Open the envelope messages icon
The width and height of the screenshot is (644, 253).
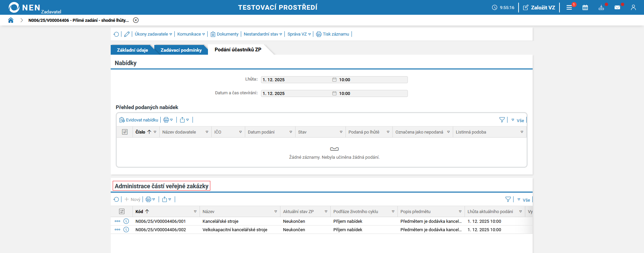coord(617,7)
